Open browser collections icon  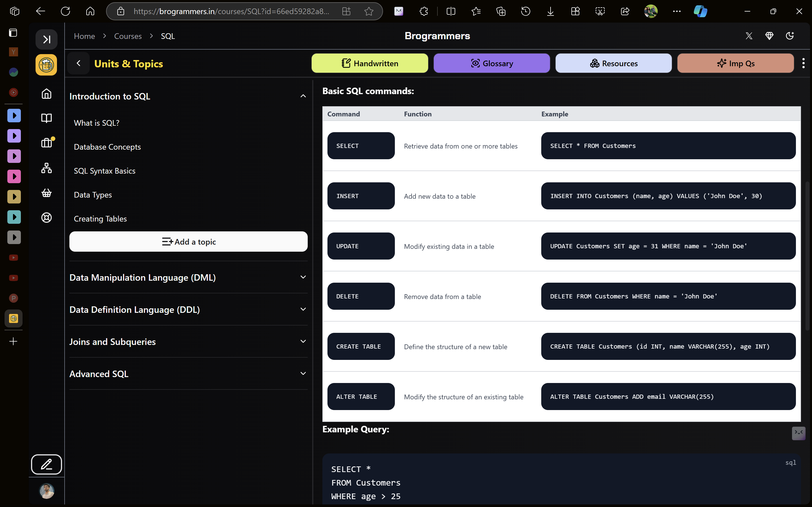[x=501, y=11]
